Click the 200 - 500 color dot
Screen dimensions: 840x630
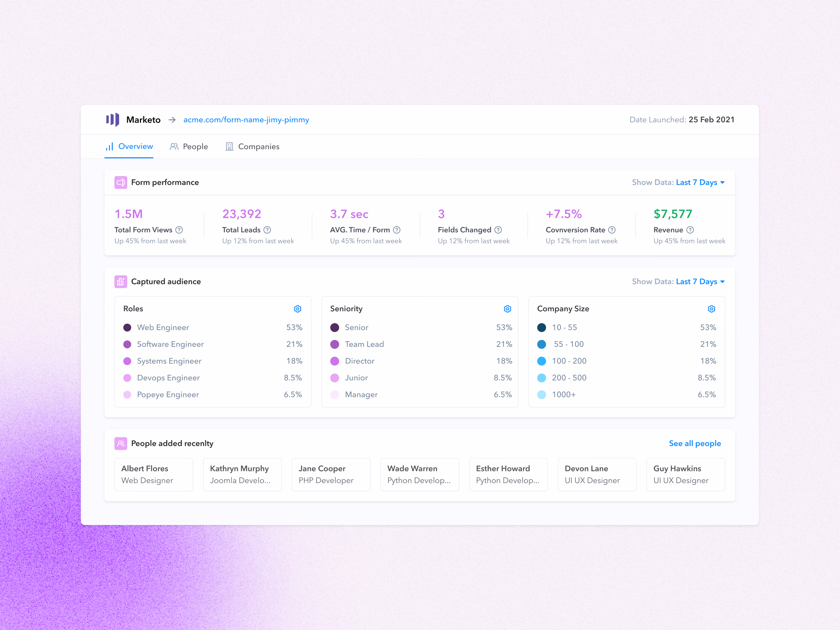point(542,378)
